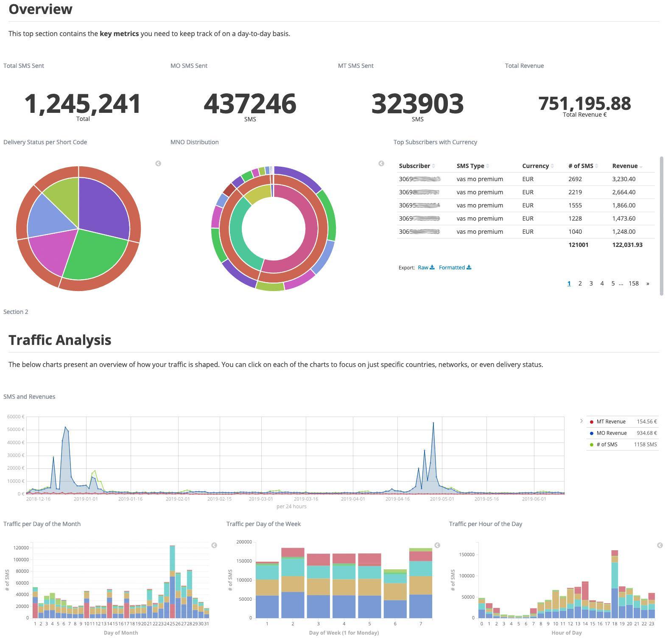The height and width of the screenshot is (644, 668).
Task: Click Total Revenue 751,195.88 metric
Action: 584,104
